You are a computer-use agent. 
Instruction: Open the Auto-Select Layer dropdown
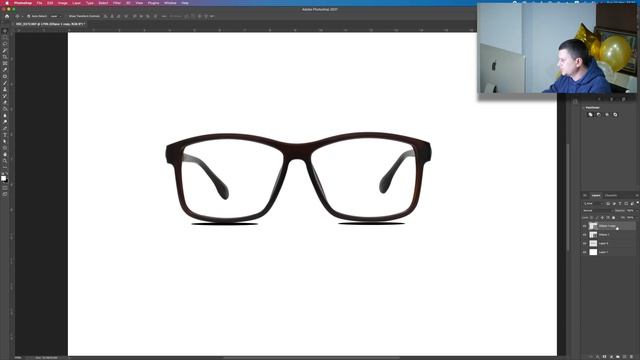coord(56,16)
